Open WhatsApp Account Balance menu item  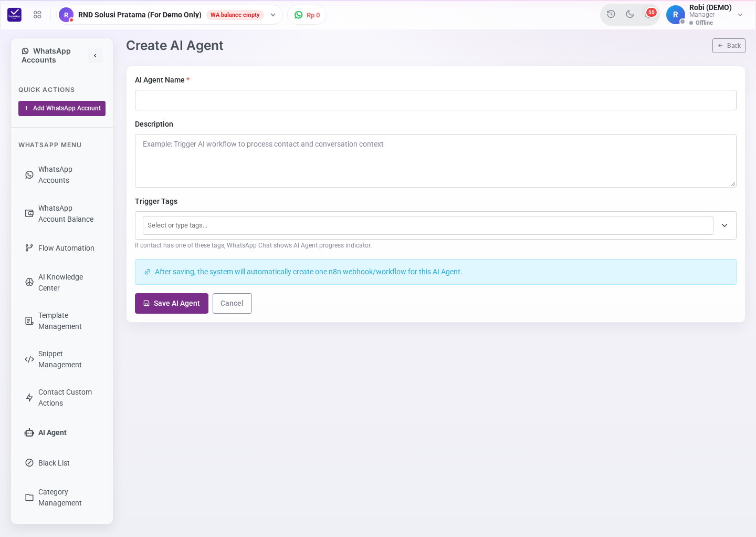pyautogui.click(x=62, y=214)
